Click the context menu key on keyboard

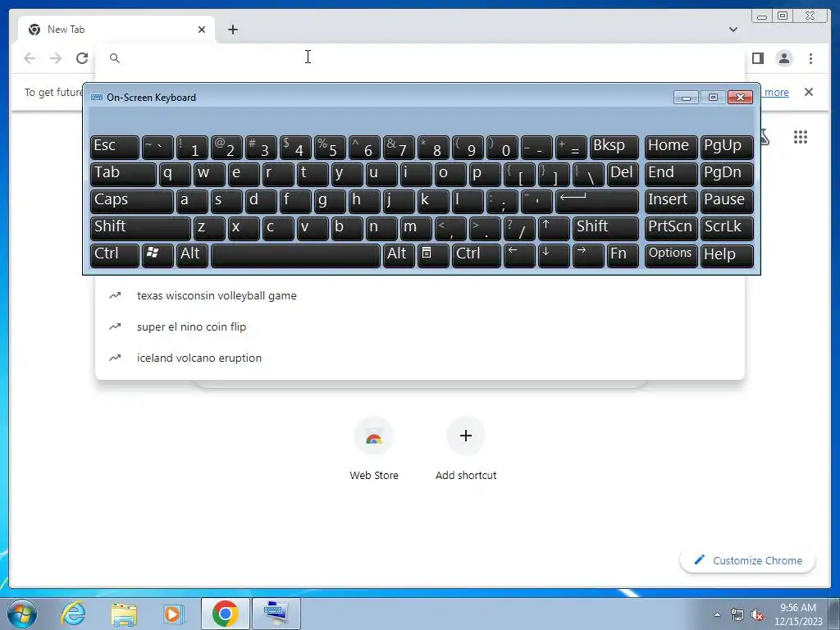tap(433, 255)
